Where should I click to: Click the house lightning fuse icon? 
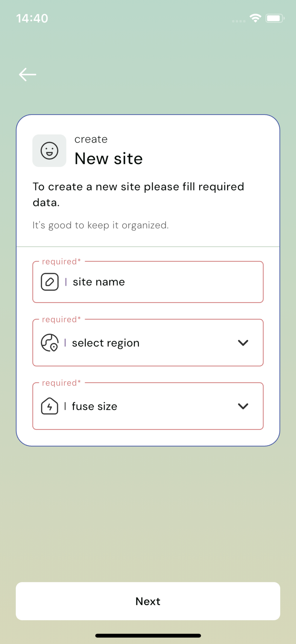coord(50,406)
